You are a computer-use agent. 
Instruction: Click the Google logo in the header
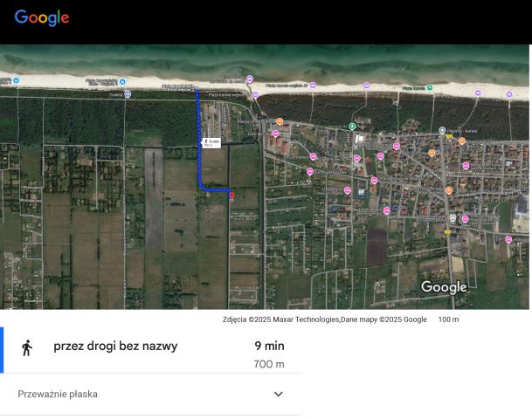coord(41,17)
